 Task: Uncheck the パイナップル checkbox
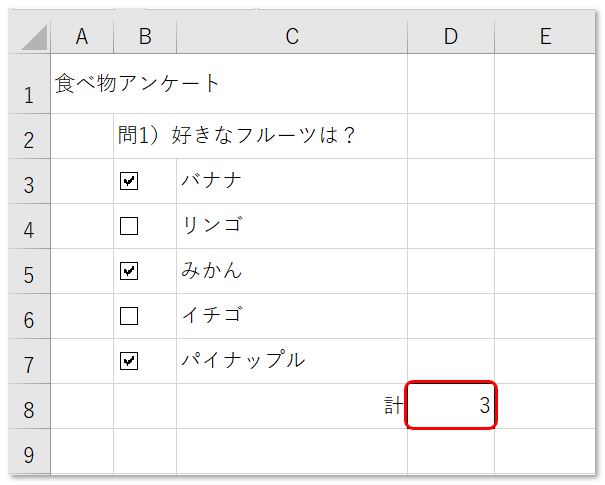point(129,361)
